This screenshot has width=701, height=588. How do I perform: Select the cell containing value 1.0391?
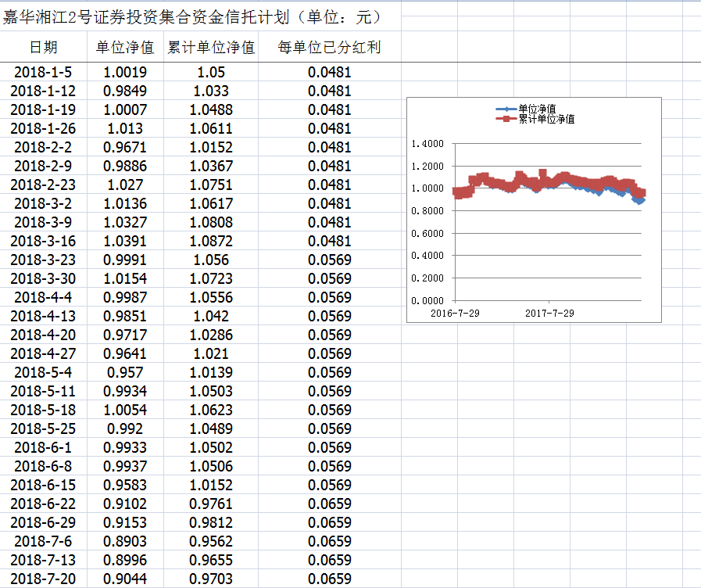point(125,241)
